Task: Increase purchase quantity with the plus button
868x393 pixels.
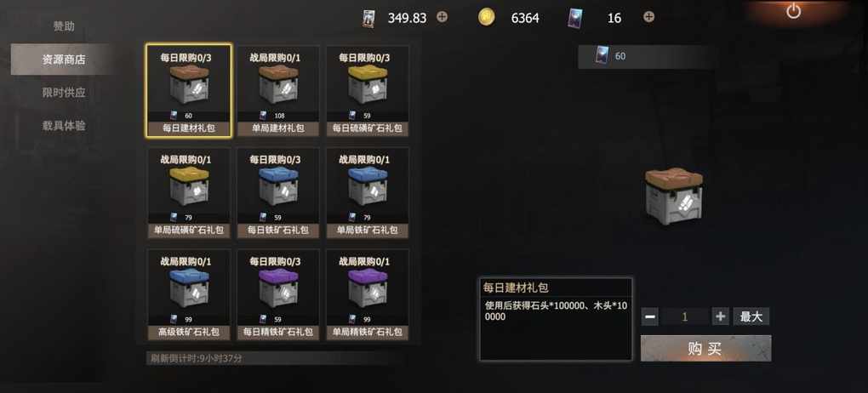Action: 720,316
